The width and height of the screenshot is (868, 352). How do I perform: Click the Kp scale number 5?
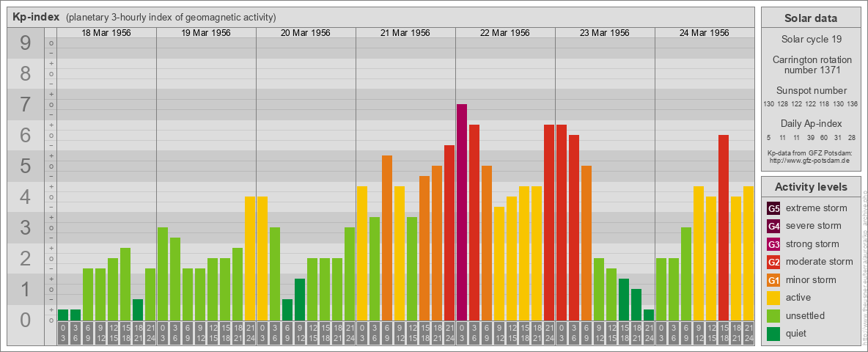(x=26, y=166)
